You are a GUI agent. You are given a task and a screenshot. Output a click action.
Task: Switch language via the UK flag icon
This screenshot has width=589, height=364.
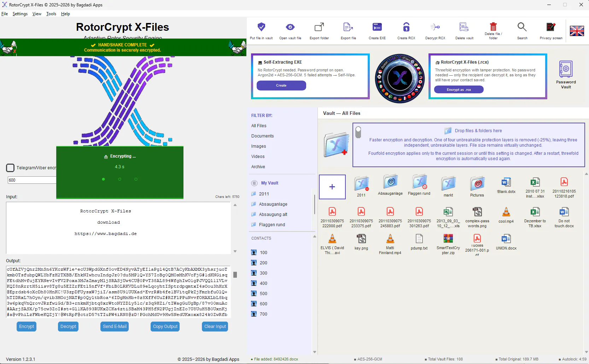[577, 31]
